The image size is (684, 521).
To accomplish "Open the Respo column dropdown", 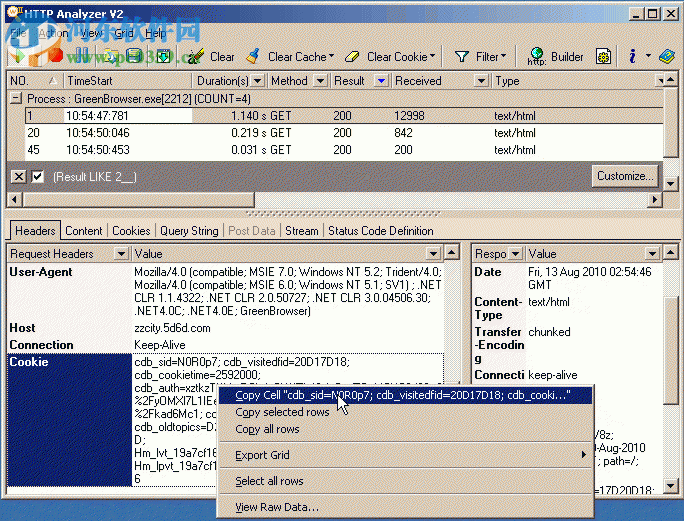I will coord(516,254).
